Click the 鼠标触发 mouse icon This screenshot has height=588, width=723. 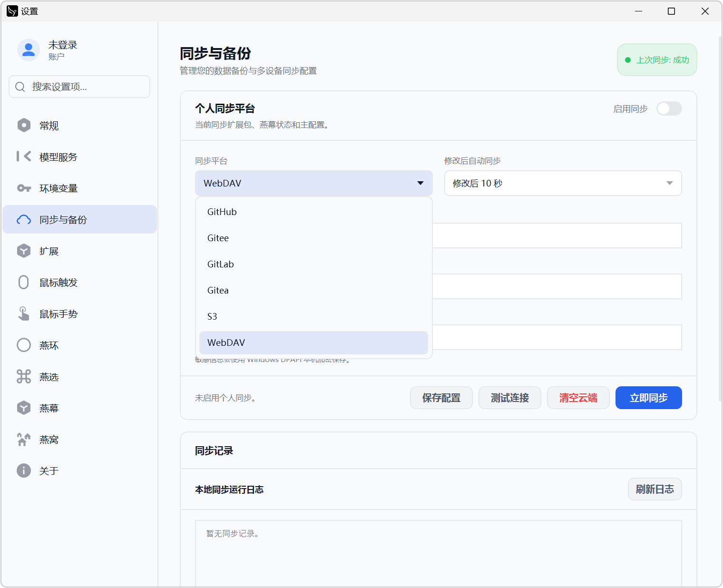(24, 282)
